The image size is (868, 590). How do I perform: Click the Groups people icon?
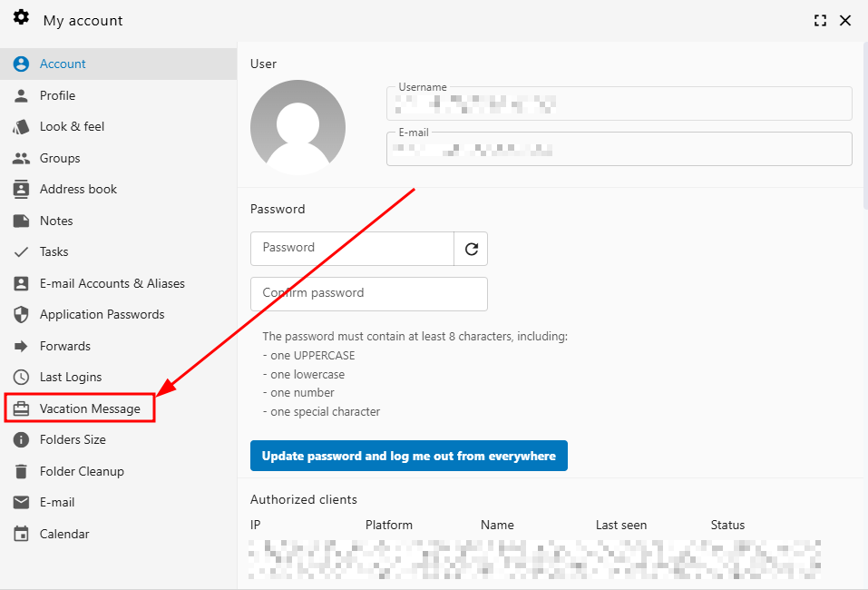click(x=21, y=158)
